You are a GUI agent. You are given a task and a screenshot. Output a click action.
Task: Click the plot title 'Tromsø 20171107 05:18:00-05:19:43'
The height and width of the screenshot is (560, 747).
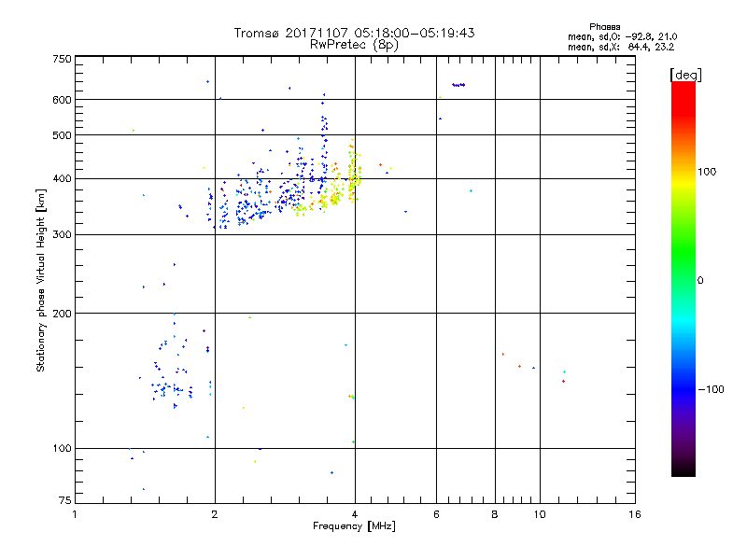tap(354, 33)
